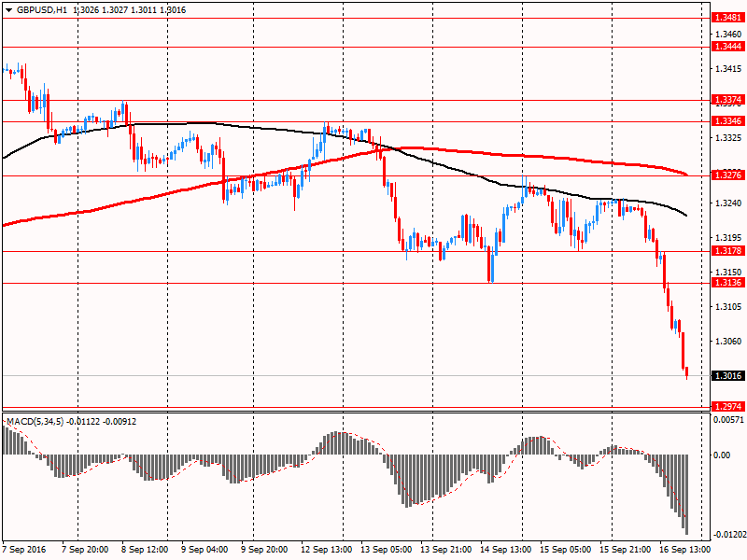
Task: Click the 7 Sep 2016 date label
Action: pos(24,550)
